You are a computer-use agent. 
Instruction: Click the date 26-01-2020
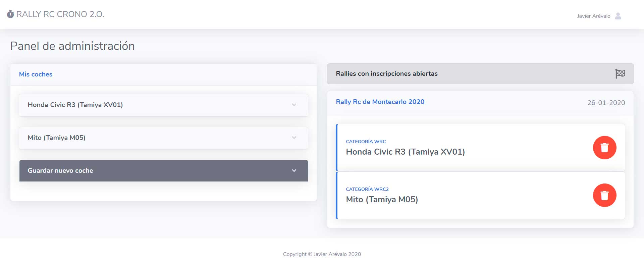click(x=606, y=103)
